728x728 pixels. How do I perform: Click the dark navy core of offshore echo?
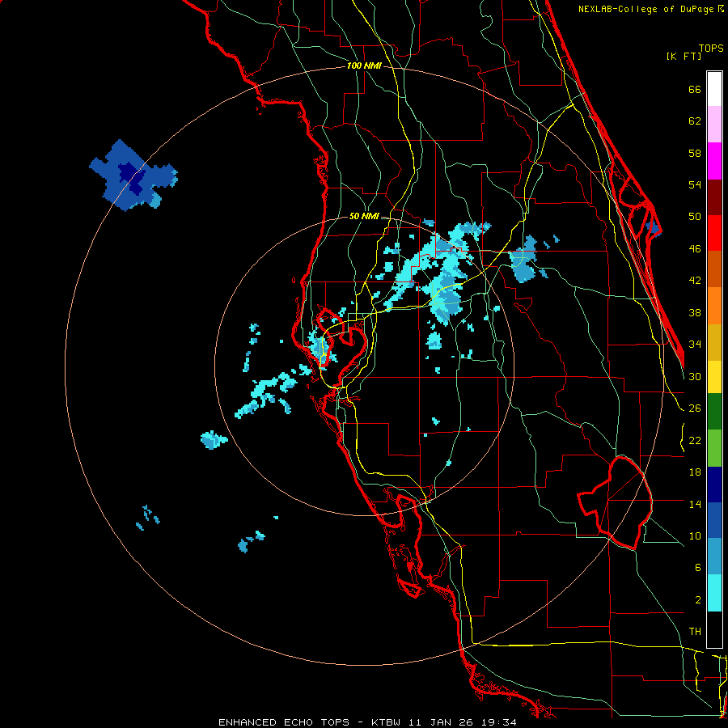pyautogui.click(x=133, y=177)
